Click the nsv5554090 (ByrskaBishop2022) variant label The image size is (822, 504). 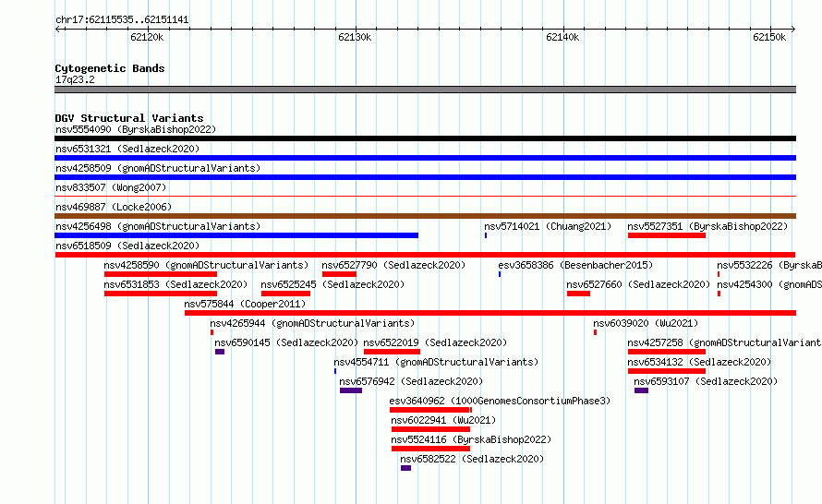(x=136, y=129)
